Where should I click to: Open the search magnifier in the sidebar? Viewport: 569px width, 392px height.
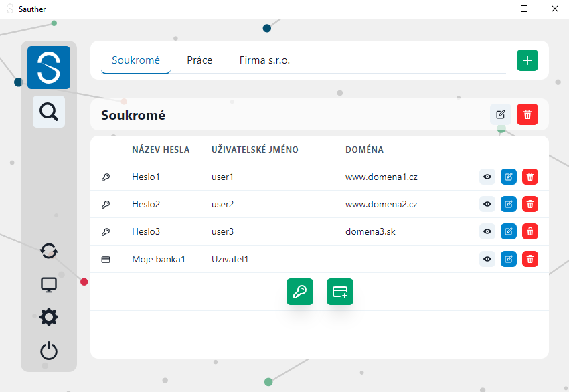point(49,112)
